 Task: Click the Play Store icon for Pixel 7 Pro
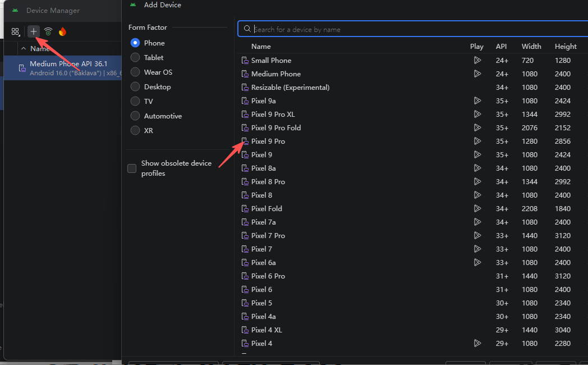pyautogui.click(x=477, y=235)
